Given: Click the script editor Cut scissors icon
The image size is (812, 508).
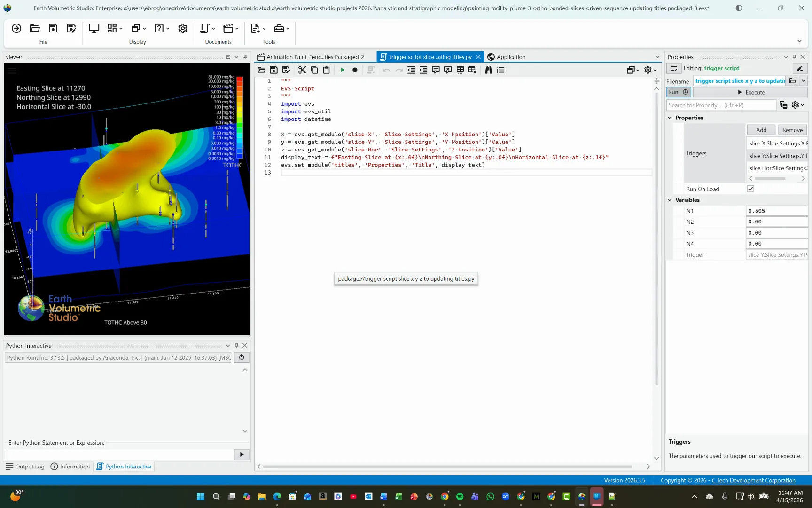Looking at the screenshot, I should (x=302, y=70).
